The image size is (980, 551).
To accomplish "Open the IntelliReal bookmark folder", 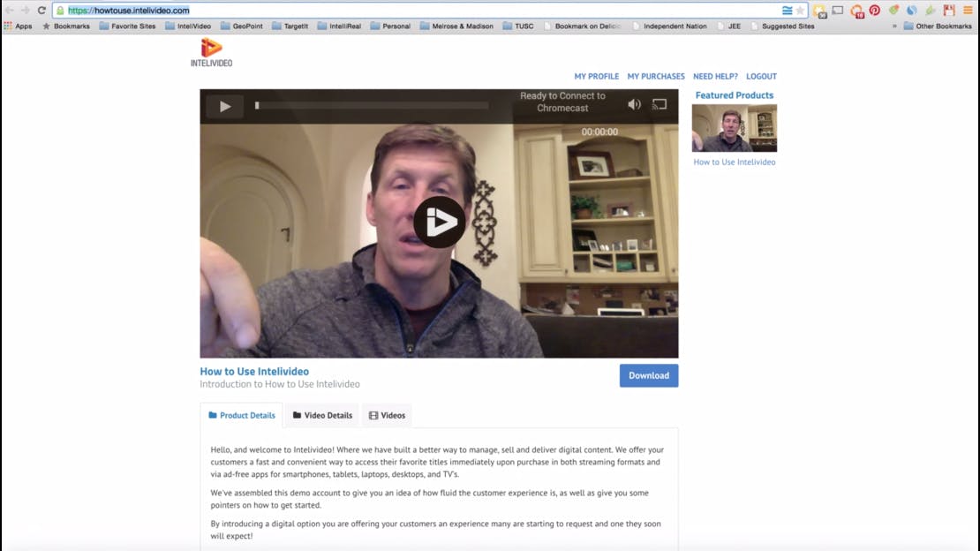I will point(339,26).
